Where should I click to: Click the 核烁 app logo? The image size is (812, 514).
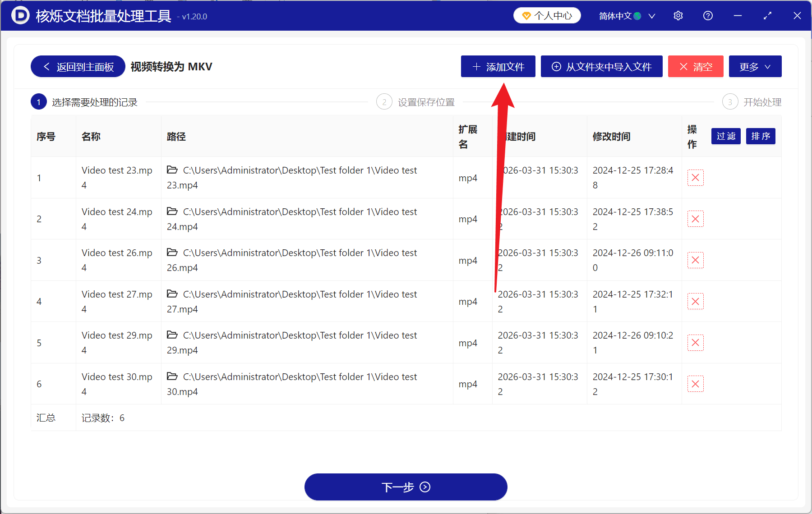pyautogui.click(x=19, y=15)
